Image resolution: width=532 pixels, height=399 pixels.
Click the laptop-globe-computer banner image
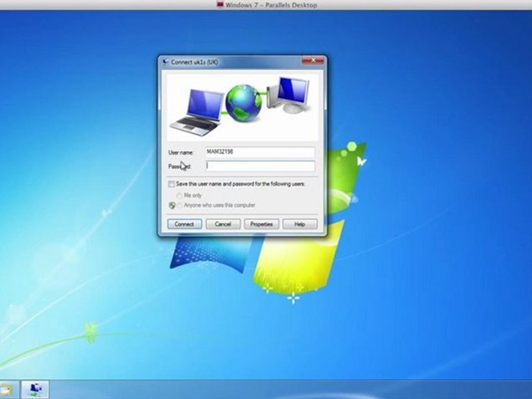(x=243, y=106)
